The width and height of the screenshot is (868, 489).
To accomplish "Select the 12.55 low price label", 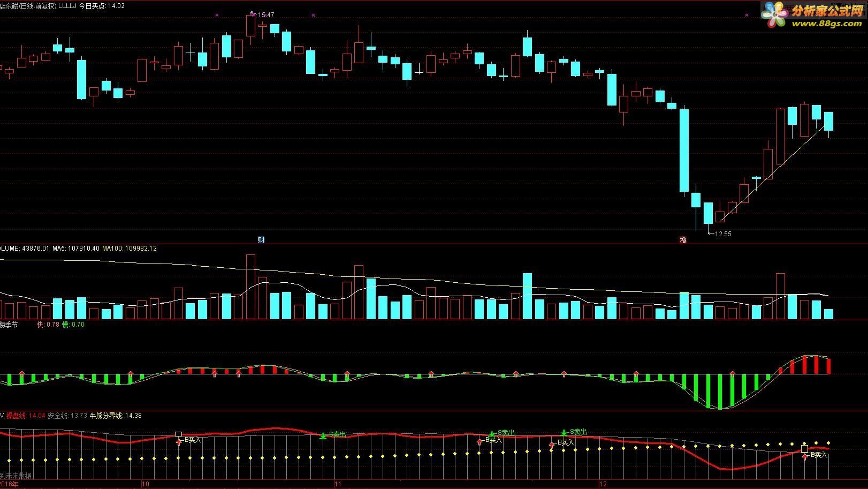I will coord(723,234).
